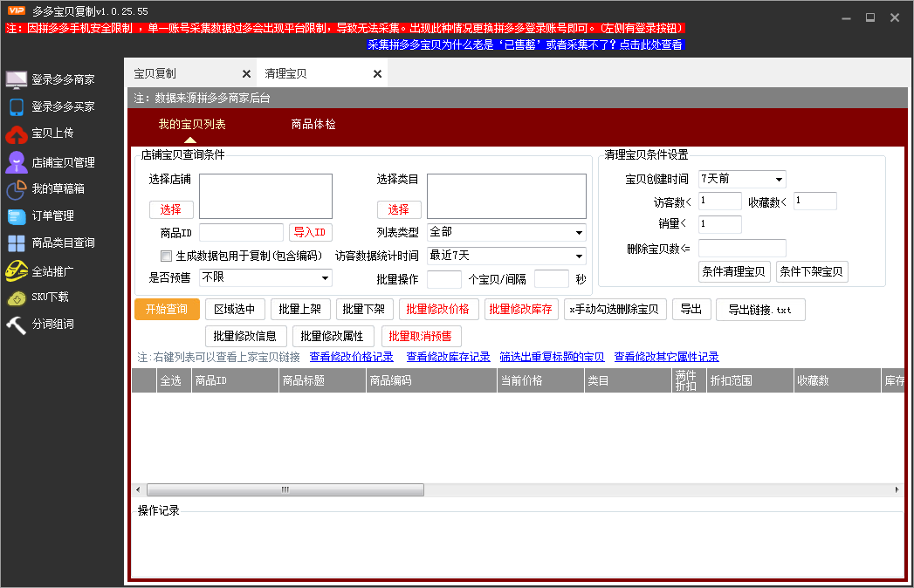Close the 宝贝复制 tab

(x=246, y=74)
